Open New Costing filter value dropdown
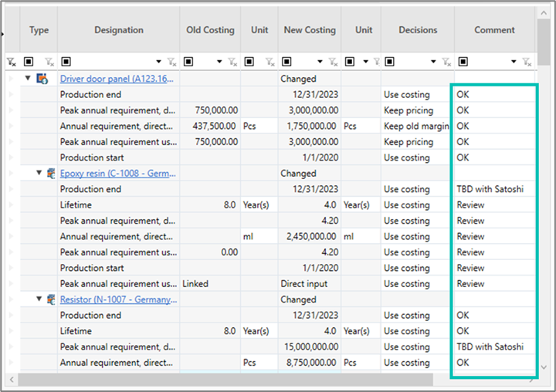Image resolution: width=556 pixels, height=392 pixels. [320, 62]
